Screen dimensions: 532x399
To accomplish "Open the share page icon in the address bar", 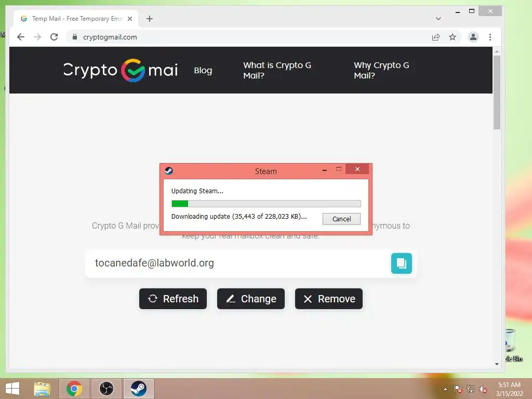I will (x=436, y=37).
